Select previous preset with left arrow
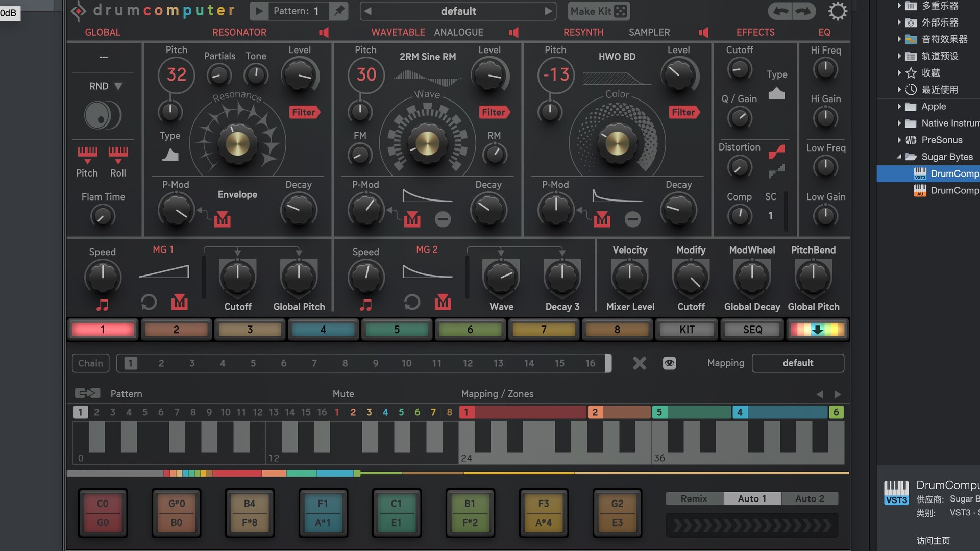Viewport: 980px width, 551px height. tap(368, 11)
